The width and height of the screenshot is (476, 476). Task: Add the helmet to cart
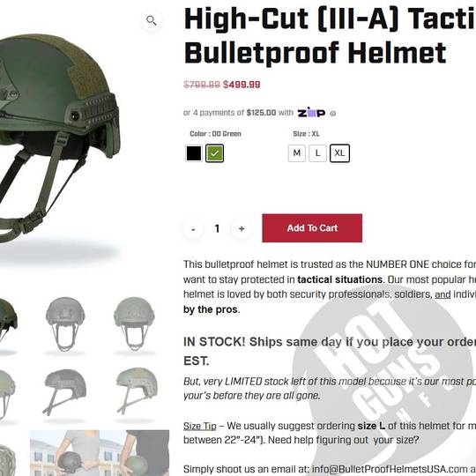click(x=312, y=228)
